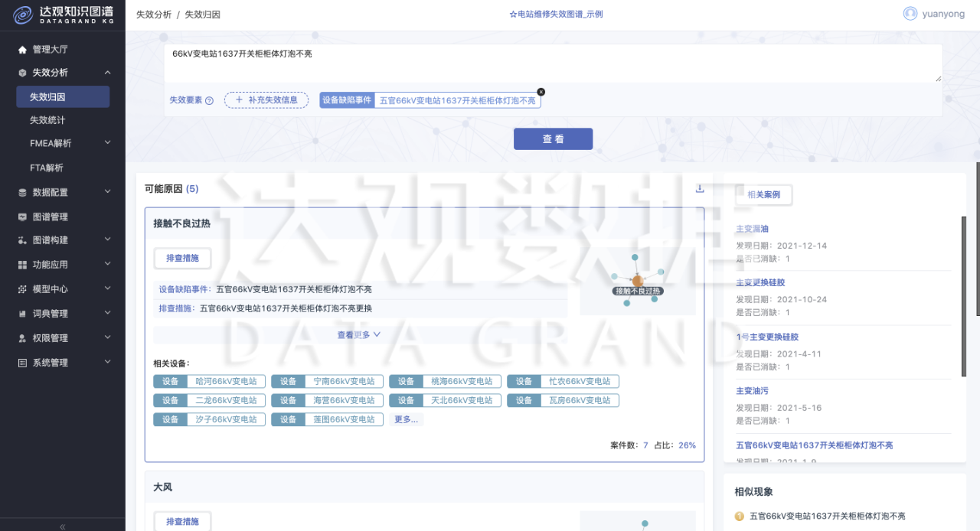Viewport: 980px width, 531px height.
Task: Click 排查措施 button under 大风
Action: (x=182, y=521)
